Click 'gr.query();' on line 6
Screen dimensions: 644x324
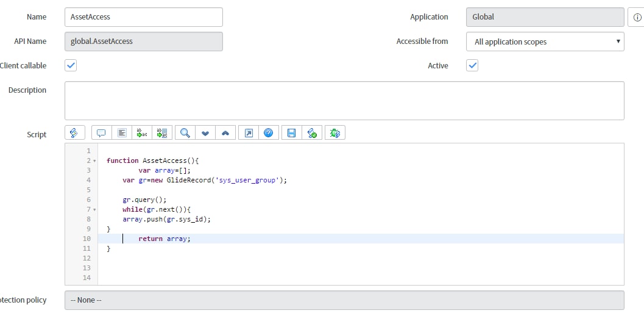[x=144, y=200]
